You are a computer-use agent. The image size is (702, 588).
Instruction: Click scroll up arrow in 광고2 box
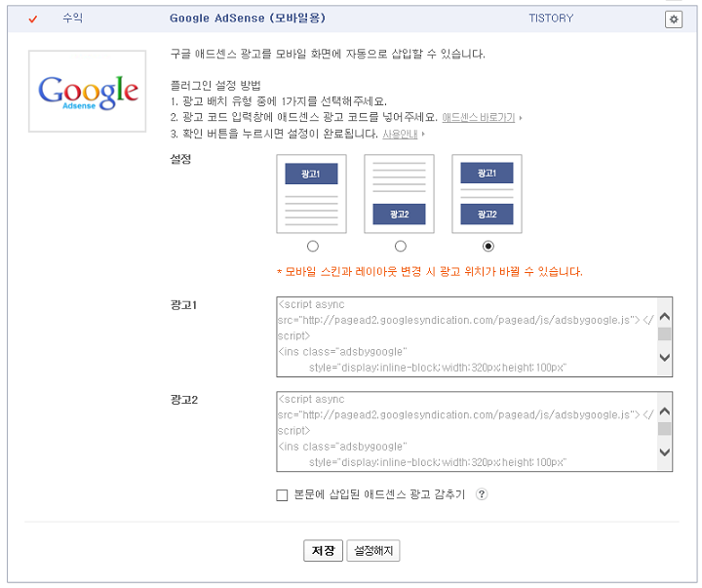[x=665, y=412]
